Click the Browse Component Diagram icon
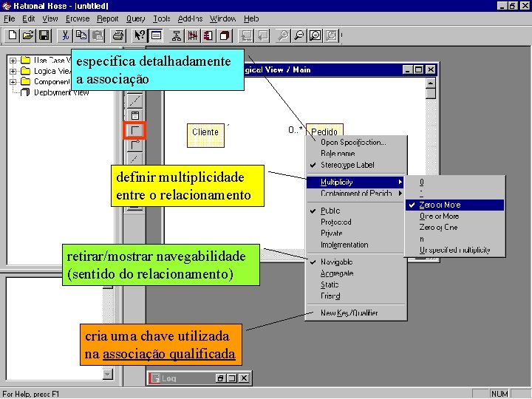The width and height of the screenshot is (532, 399). 208,35
